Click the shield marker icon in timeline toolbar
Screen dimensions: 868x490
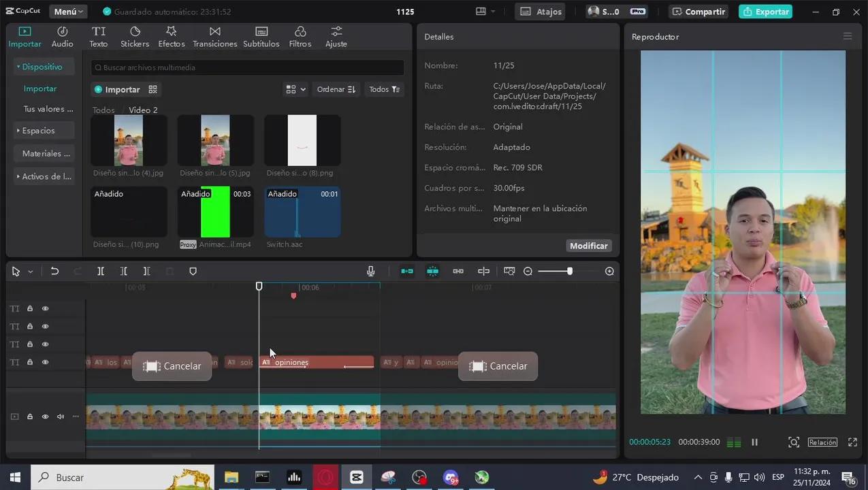point(193,272)
